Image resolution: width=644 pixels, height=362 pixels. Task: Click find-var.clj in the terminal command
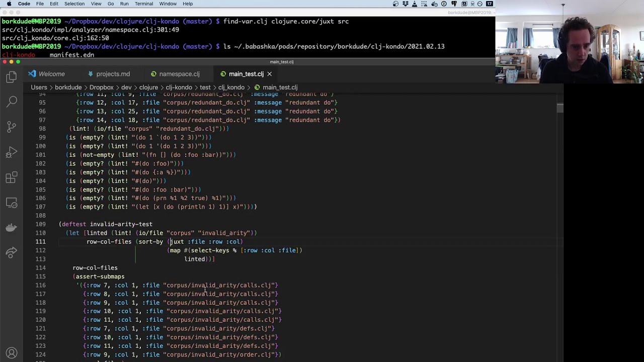(245, 22)
